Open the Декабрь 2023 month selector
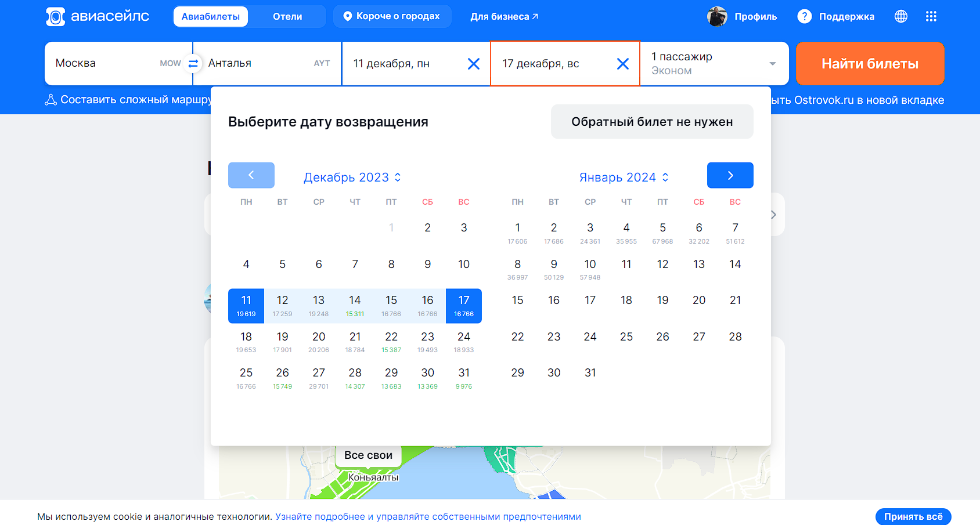Viewport: 980px width, 525px height. [x=352, y=178]
